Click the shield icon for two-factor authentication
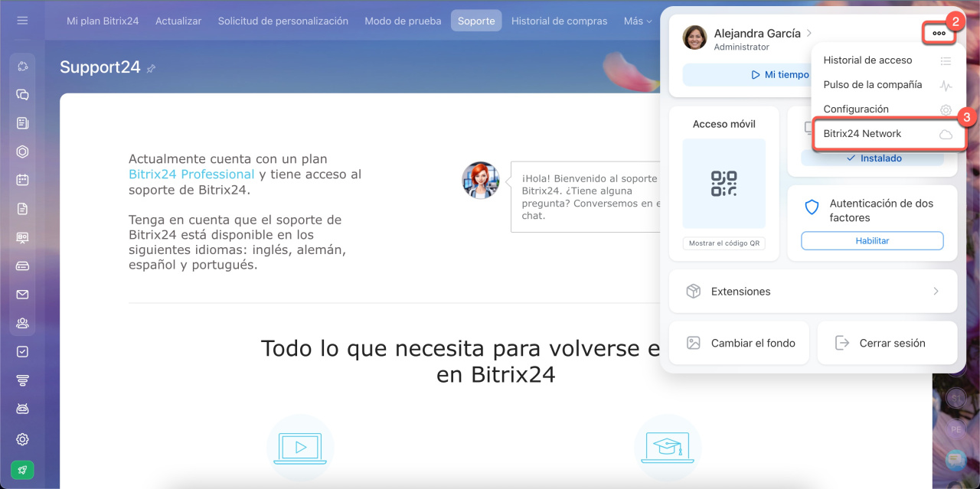980x489 pixels. (812, 207)
